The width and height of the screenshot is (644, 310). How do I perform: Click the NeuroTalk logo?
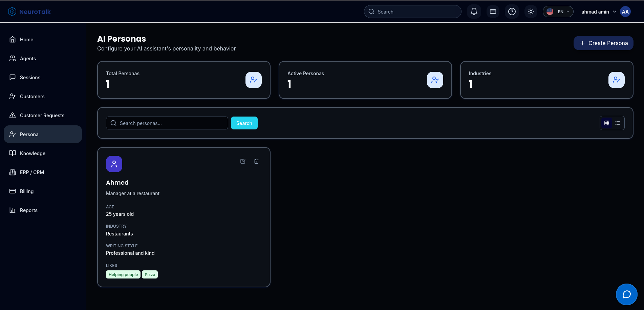(29, 12)
